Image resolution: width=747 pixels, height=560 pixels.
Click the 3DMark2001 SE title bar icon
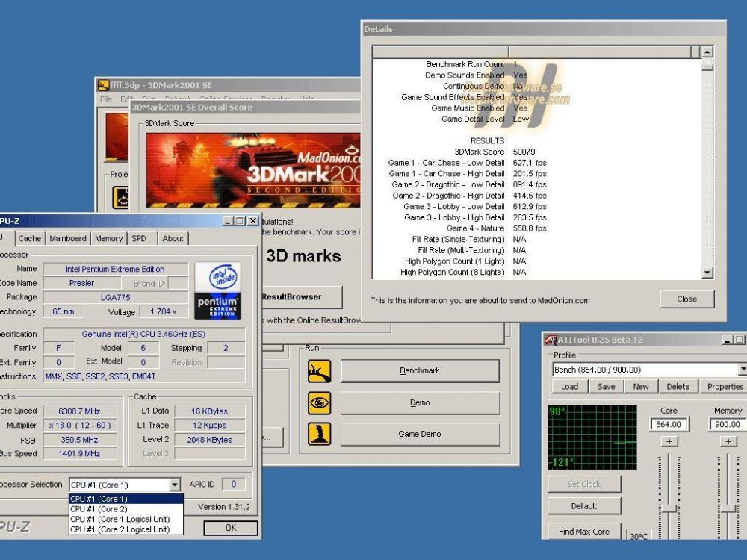tap(103, 86)
